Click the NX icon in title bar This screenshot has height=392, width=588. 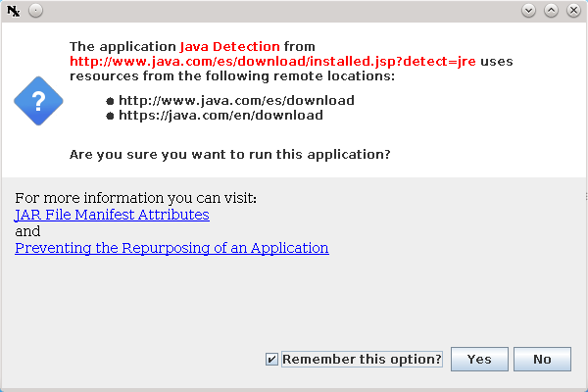pos(13,11)
